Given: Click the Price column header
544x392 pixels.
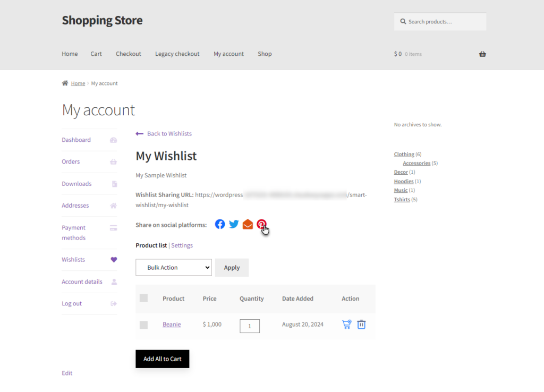Looking at the screenshot, I should (x=209, y=299).
